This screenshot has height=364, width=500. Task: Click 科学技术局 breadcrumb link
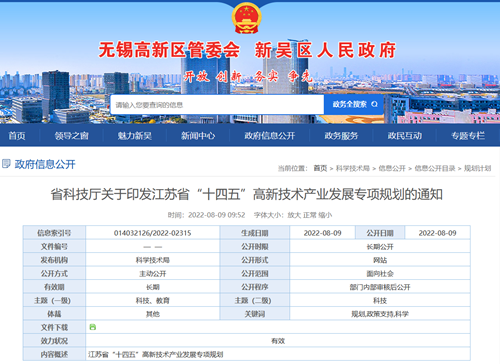[353, 168]
